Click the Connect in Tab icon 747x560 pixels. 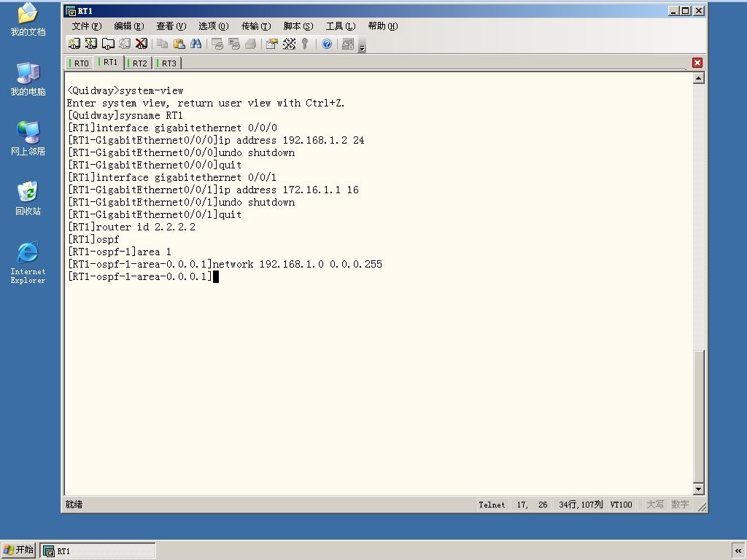(108, 44)
